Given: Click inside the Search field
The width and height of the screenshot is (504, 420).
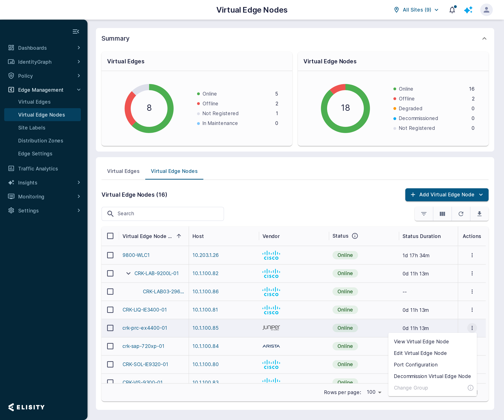Looking at the screenshot, I should pyautogui.click(x=163, y=214).
